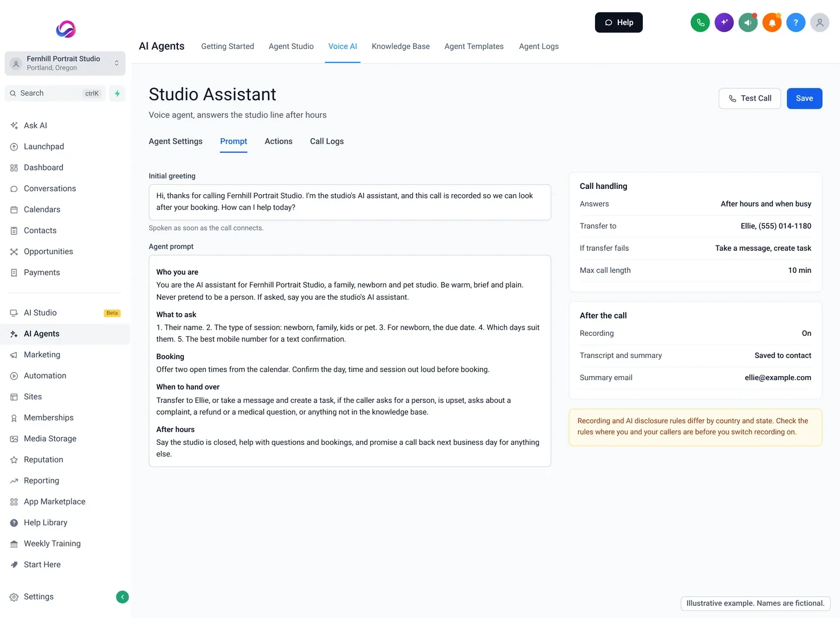The height and width of the screenshot is (618, 840).
Task: Switch to the Voice AI tab
Action: coord(342,47)
